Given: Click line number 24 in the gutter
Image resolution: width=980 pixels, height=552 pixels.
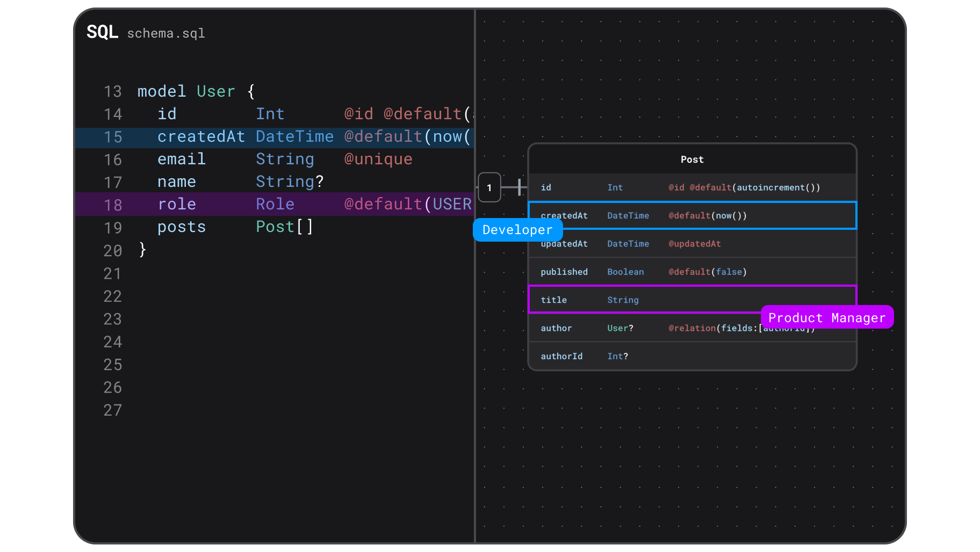Looking at the screenshot, I should (x=113, y=342).
